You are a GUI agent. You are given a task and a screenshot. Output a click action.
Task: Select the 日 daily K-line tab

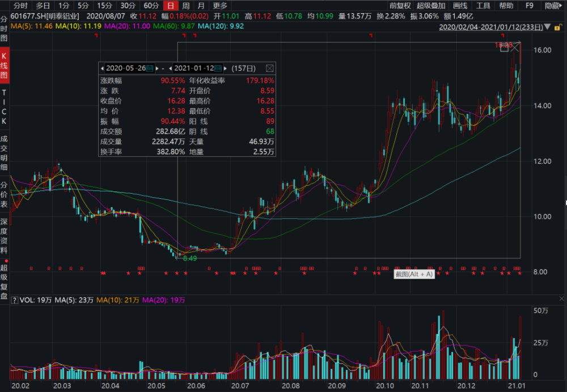click(x=170, y=6)
